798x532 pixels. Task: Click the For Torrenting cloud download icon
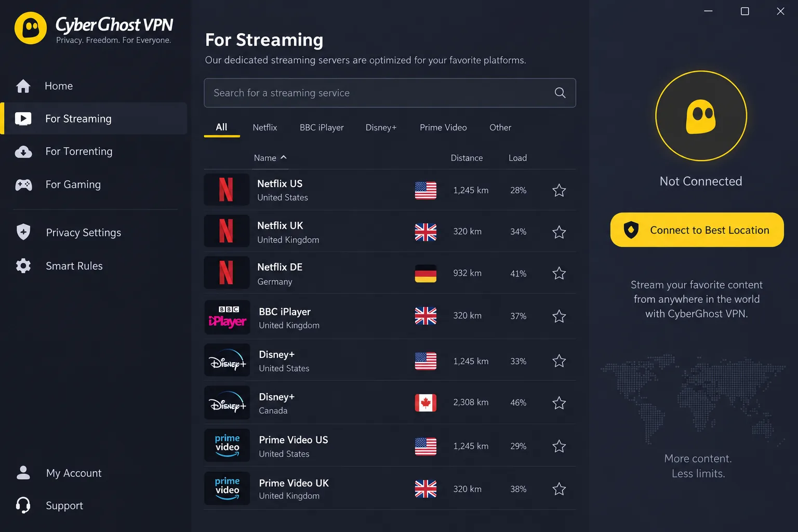[23, 152]
